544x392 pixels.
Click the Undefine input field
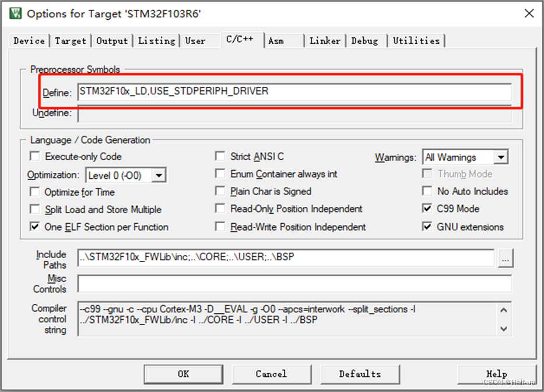point(294,114)
